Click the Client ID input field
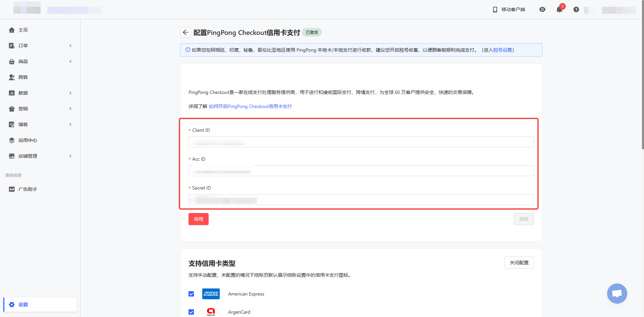Screen dimensions: 644x317 coord(361,142)
